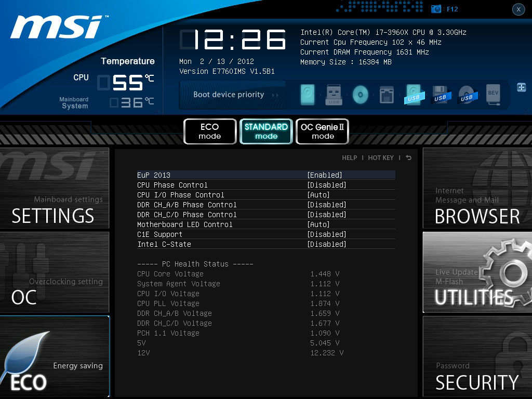Click the Memory Size 16384 MB line
This screenshot has width=532, height=399.
pyautogui.click(x=345, y=62)
